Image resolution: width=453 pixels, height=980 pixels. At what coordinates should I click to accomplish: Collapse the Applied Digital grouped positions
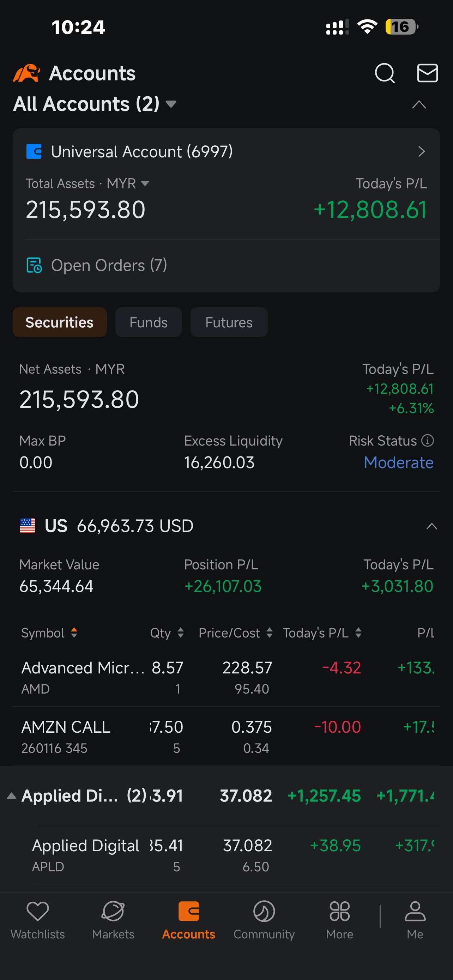tap(11, 796)
